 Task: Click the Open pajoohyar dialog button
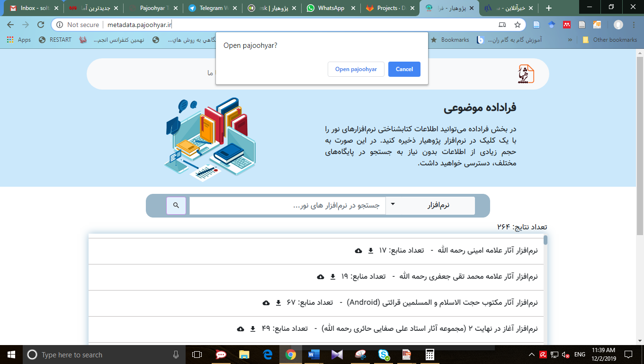[x=356, y=69]
